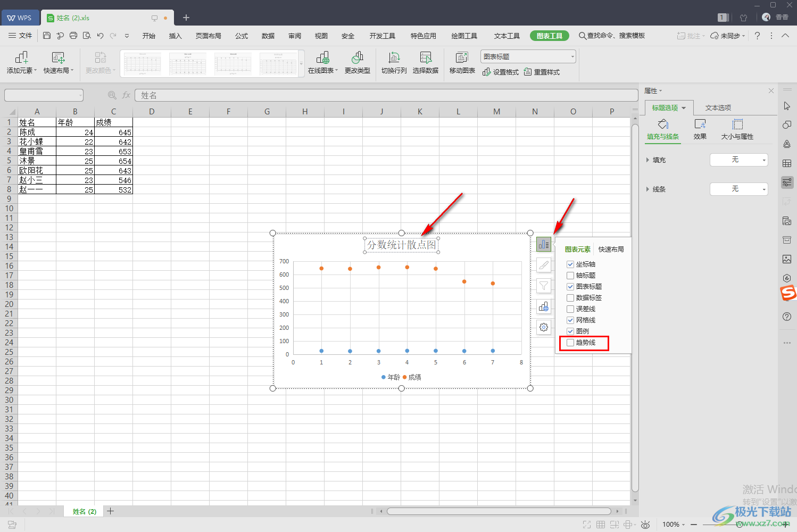Image resolution: width=797 pixels, height=532 pixels.
Task: Check the Data Labels (数据标签) checkbox
Action: pos(570,298)
